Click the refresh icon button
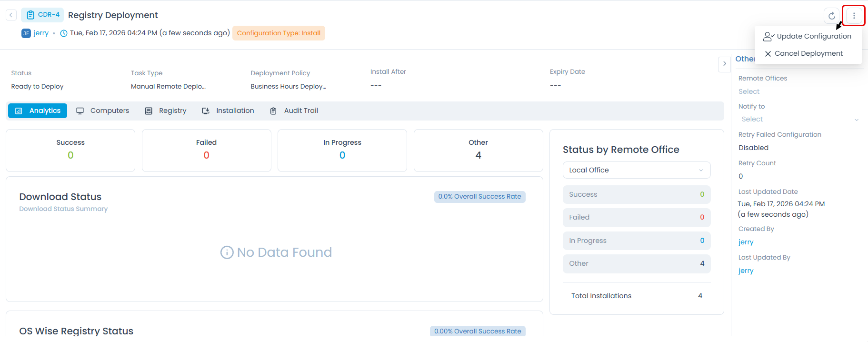The width and height of the screenshot is (868, 342). coord(831,16)
